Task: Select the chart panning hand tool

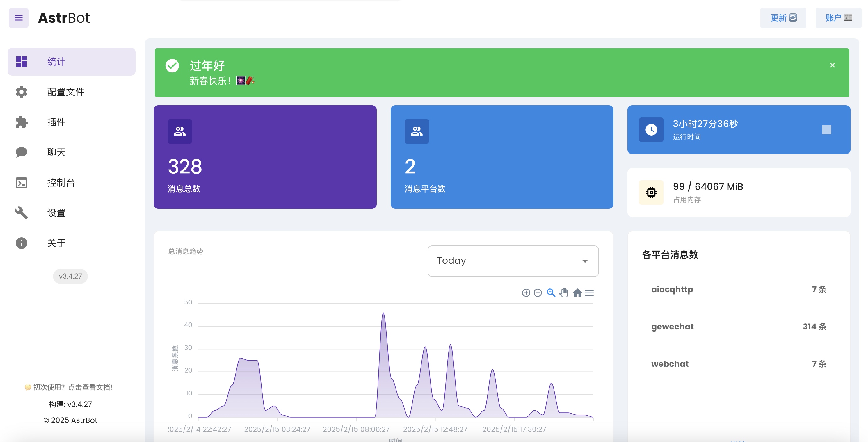Action: 564,293
